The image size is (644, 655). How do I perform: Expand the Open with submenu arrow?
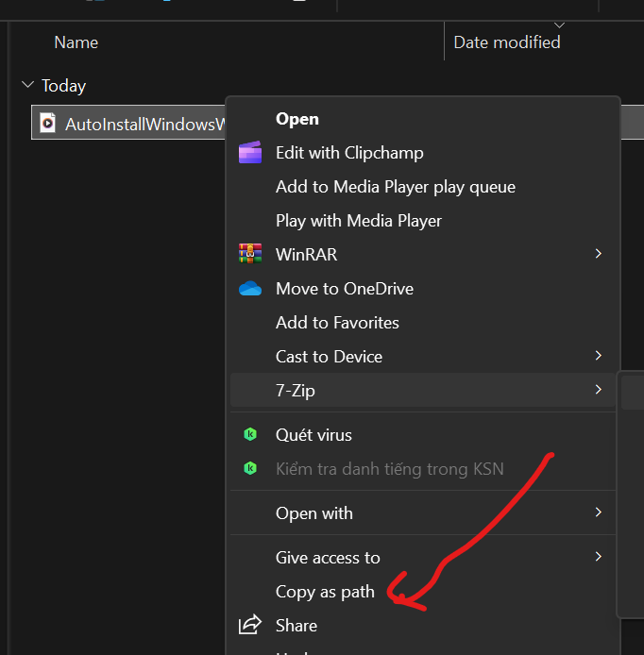[598, 512]
